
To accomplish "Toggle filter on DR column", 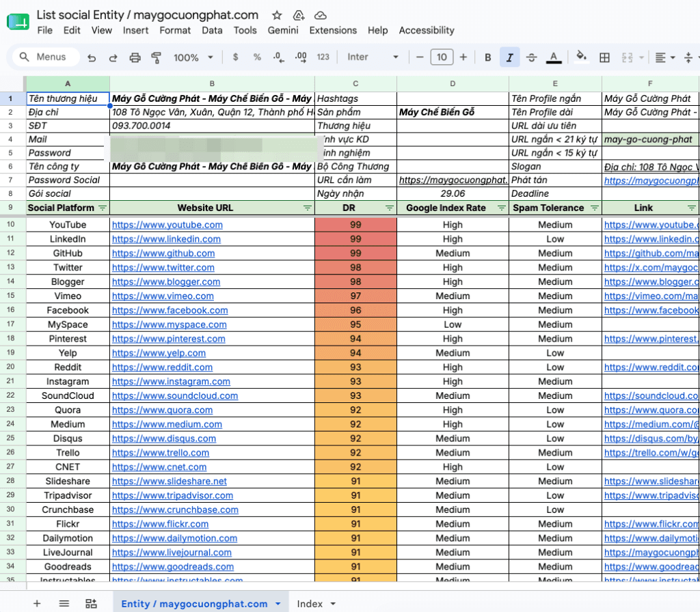I will (x=389, y=208).
